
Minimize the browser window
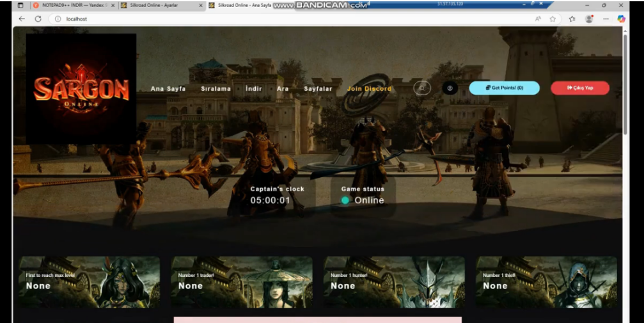pos(587,5)
